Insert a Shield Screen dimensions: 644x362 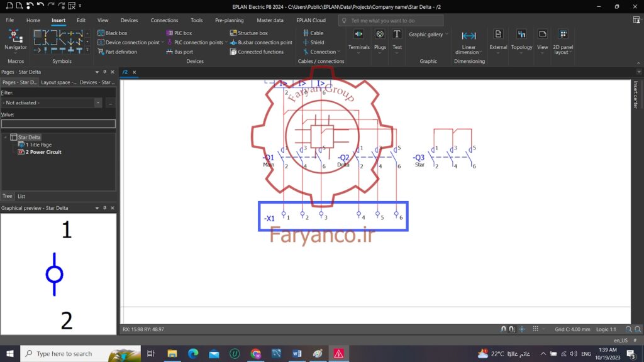click(313, 42)
